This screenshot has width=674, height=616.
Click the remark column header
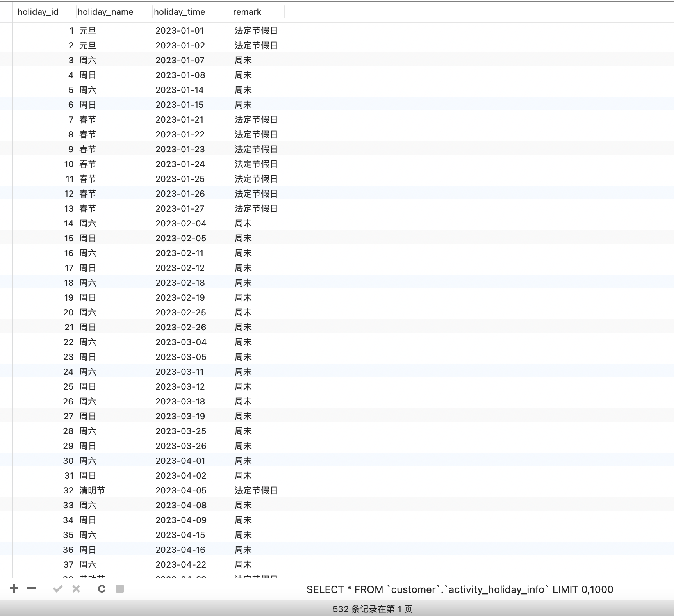pos(247,12)
